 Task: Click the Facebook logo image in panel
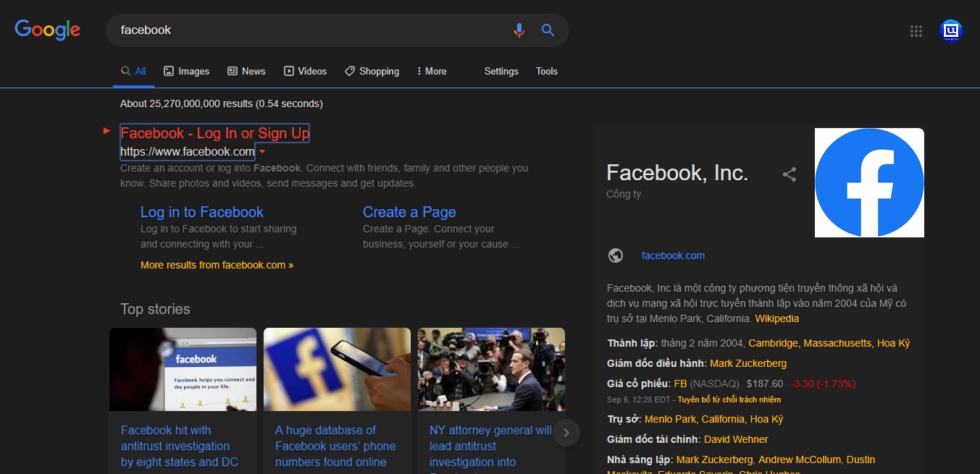(x=869, y=182)
